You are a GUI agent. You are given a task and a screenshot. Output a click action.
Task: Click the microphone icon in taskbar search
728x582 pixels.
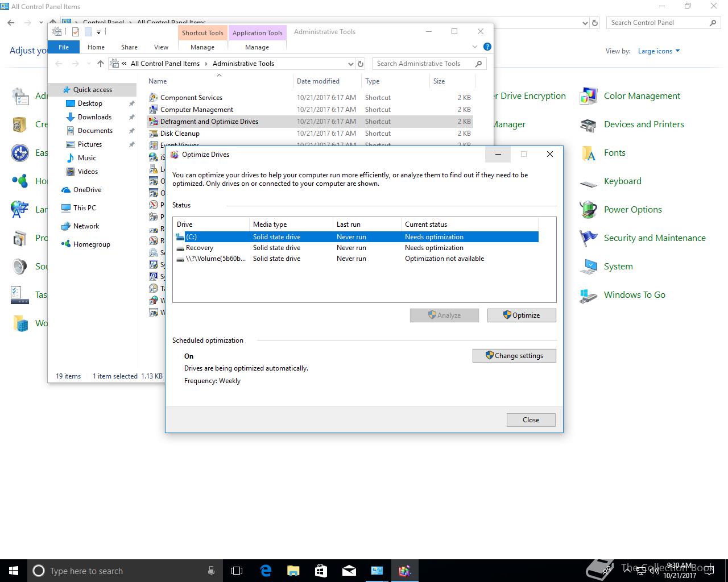click(211, 571)
